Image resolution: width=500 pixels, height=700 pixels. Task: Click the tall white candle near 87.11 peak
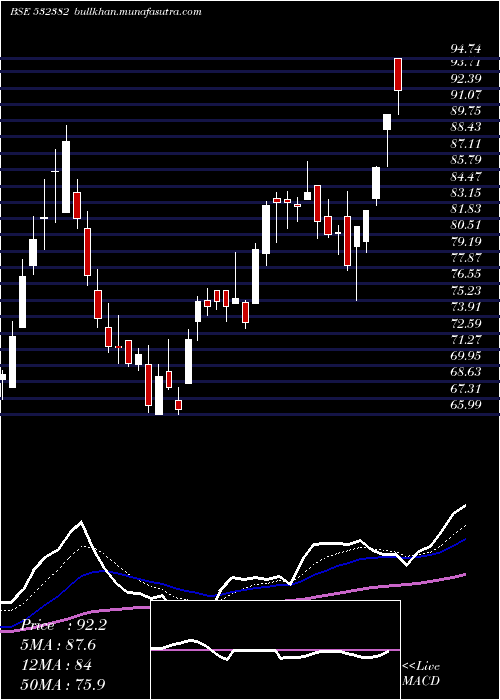[x=66, y=177]
